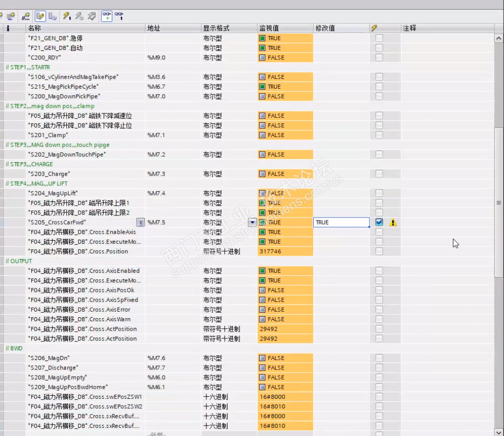Open tag selector icon beside S205_CrossCarFwd name
This screenshot has height=436, width=504.
coord(141,223)
